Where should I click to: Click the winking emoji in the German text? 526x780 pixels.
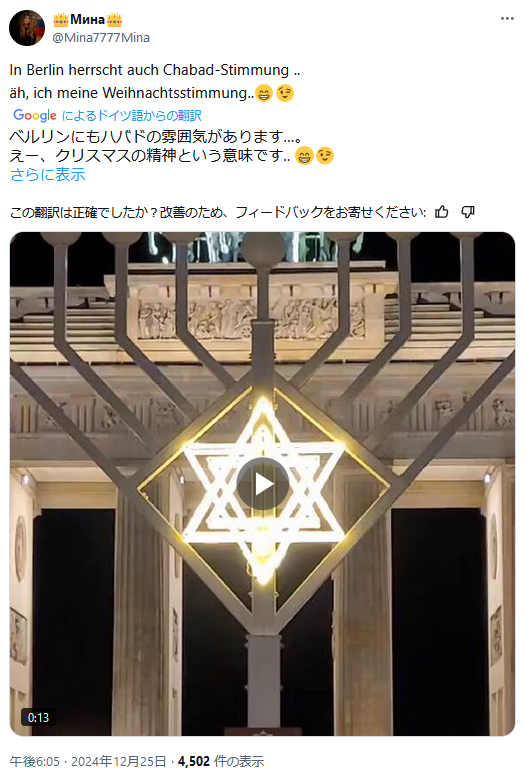point(285,93)
